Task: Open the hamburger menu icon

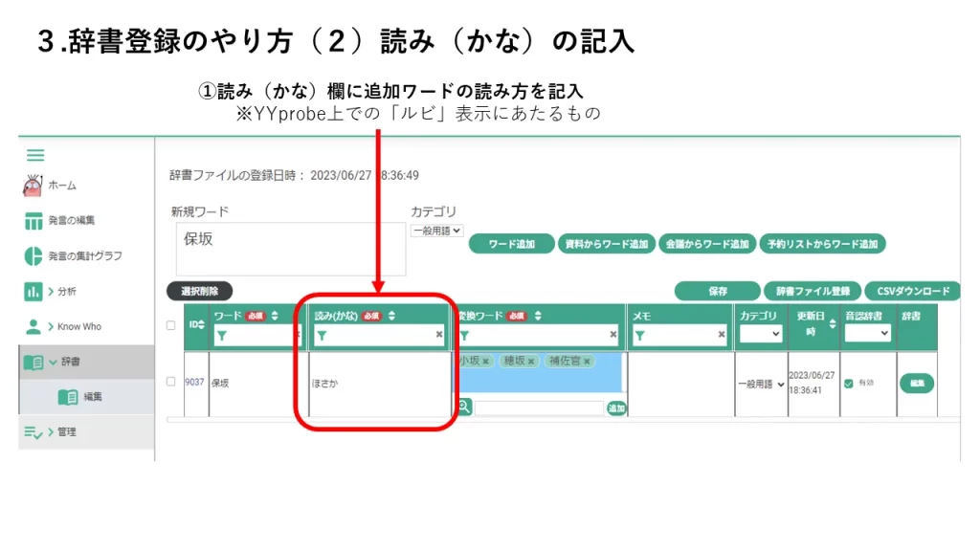Action: coord(35,155)
